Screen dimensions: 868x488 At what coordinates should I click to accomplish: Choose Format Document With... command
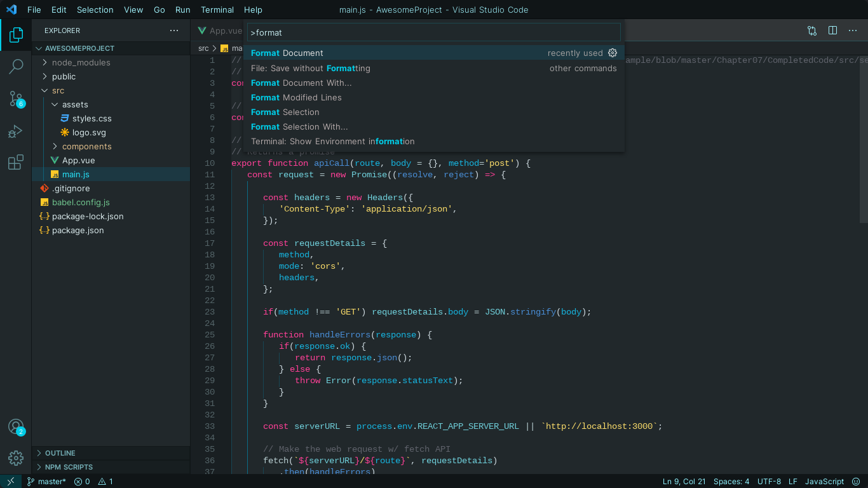click(434, 83)
